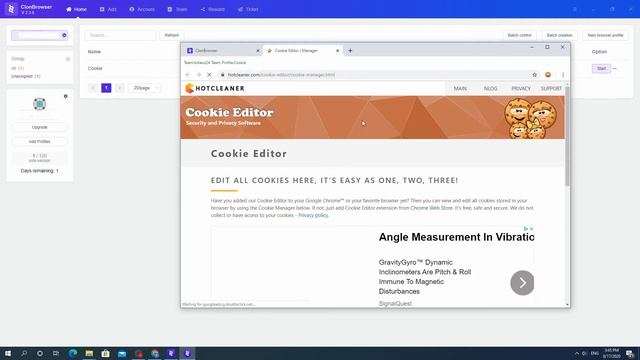Click the SignalQuest ad link
The width and height of the screenshot is (640, 360).
point(395,304)
